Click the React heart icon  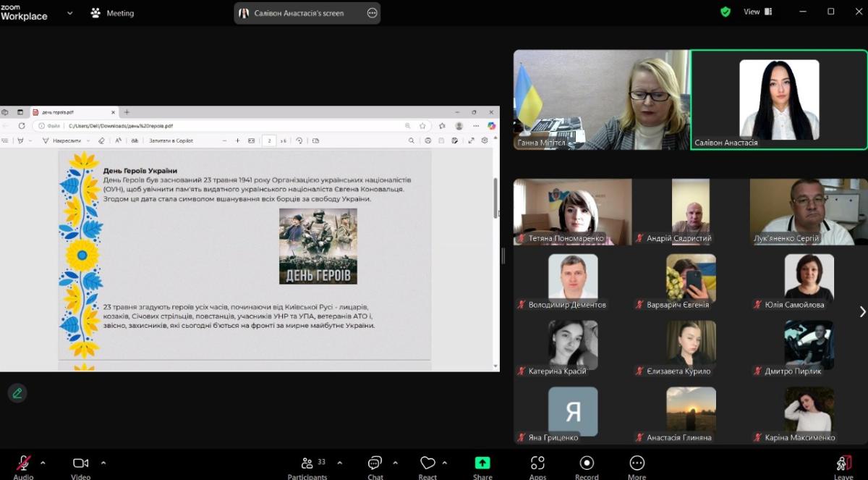click(427, 465)
